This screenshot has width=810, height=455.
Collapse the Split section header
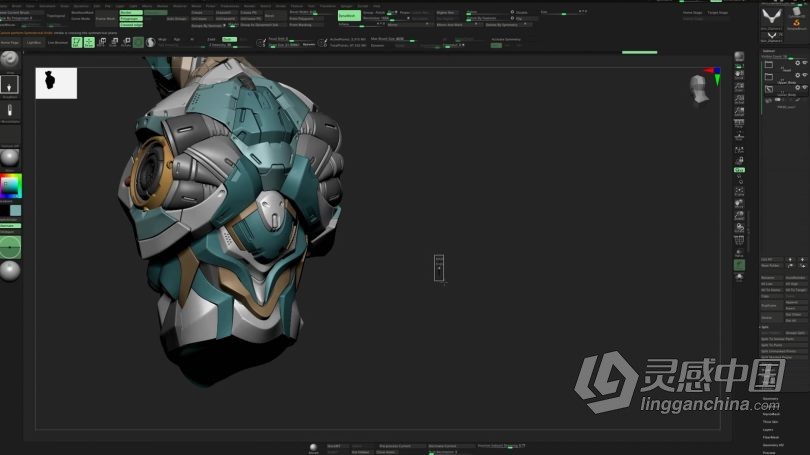[765, 327]
